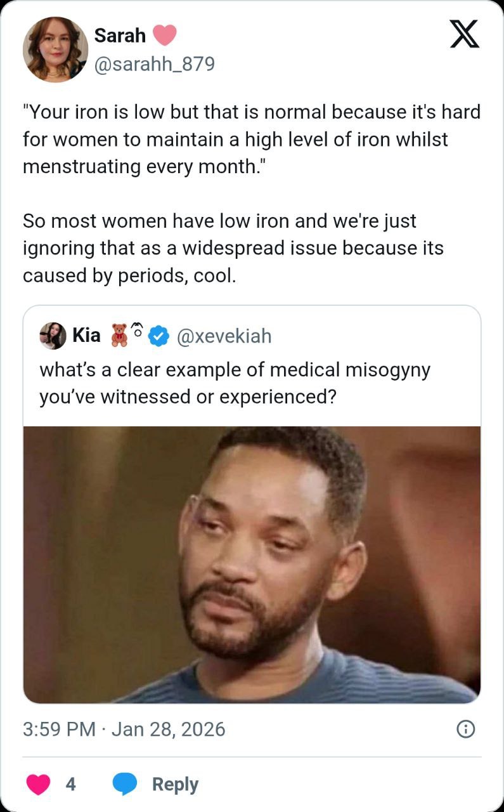Click the pink heart emoji beside Sarah
The height and width of the screenshot is (812, 504).
click(164, 36)
